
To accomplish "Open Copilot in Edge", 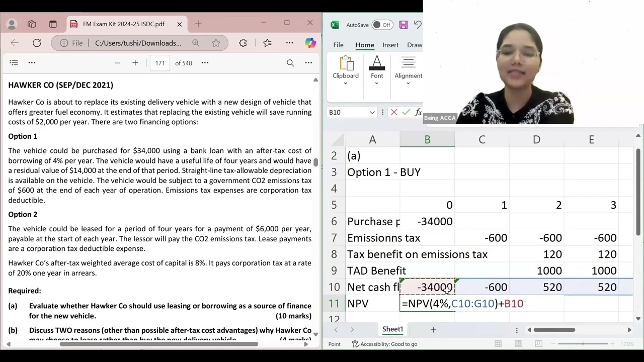I will pyautogui.click(x=310, y=43).
